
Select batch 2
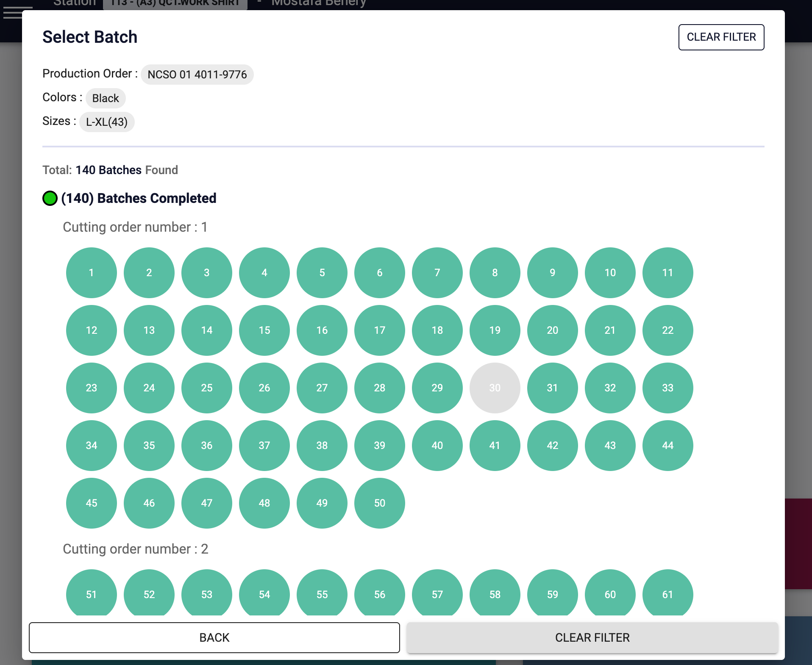click(149, 273)
